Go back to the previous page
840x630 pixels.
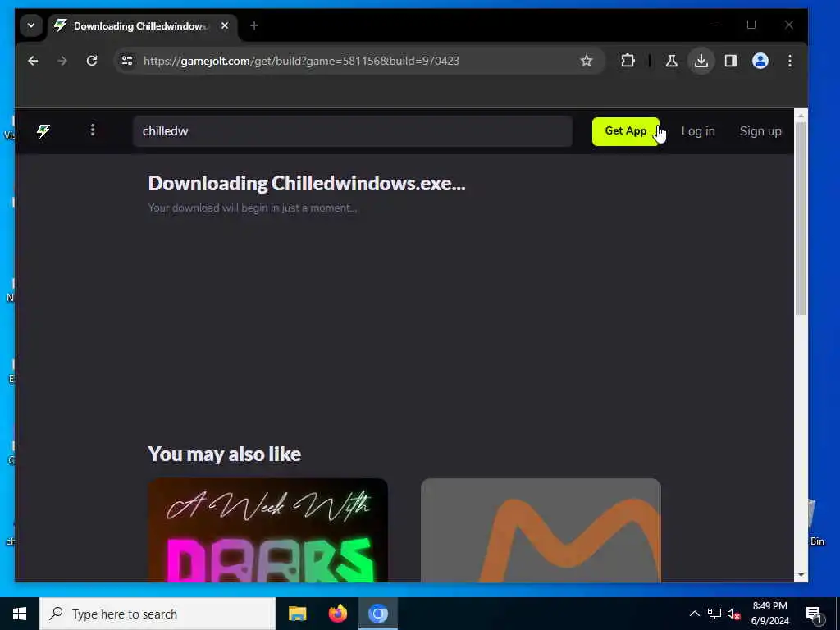point(33,61)
